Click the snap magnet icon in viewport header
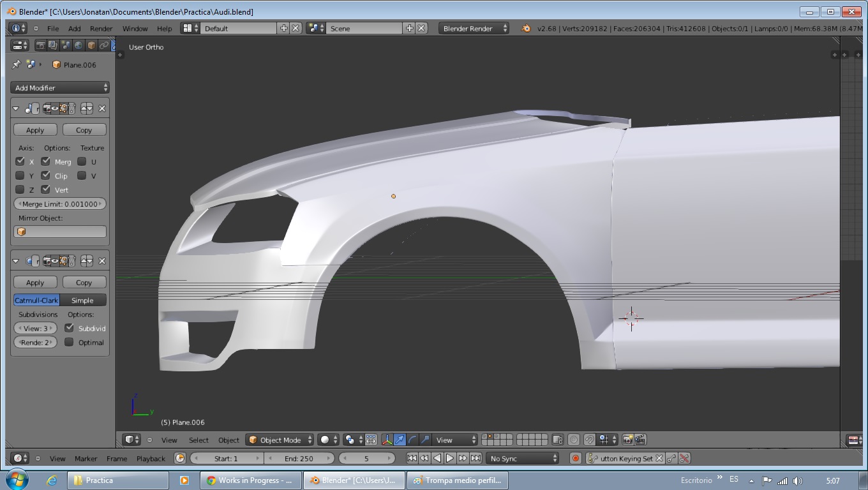 pos(590,440)
